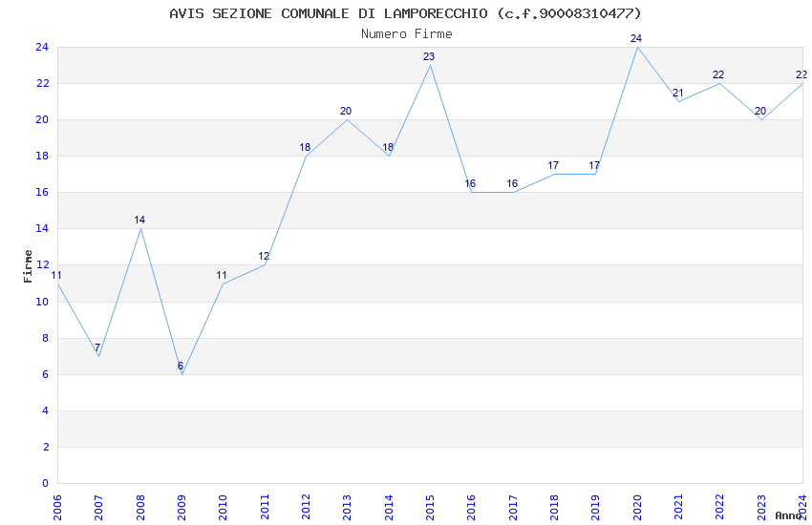Screen dimensions: 812x525
Task: Click the y-axis tick label 0
Action: point(46,483)
